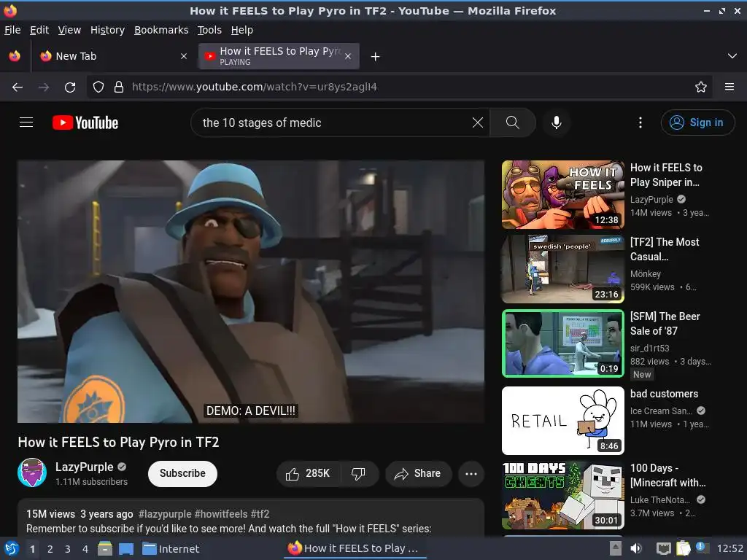Open the taskbar network monitor icon
This screenshot has width=747, height=560.
pos(664,548)
